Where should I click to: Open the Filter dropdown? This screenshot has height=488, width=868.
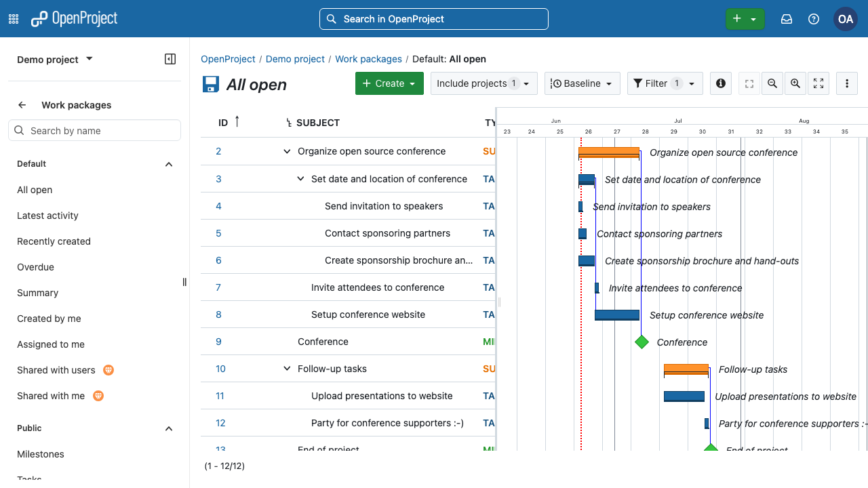pos(665,83)
